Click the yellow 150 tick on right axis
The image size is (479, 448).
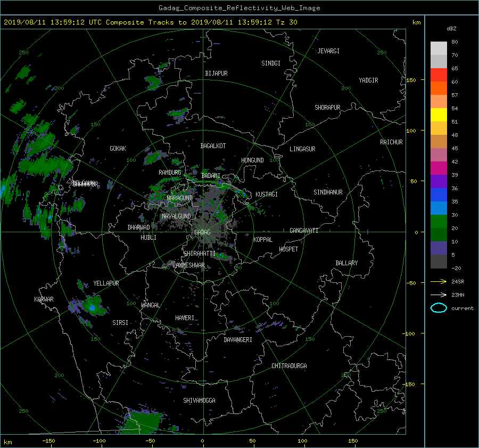pyautogui.click(x=411, y=80)
